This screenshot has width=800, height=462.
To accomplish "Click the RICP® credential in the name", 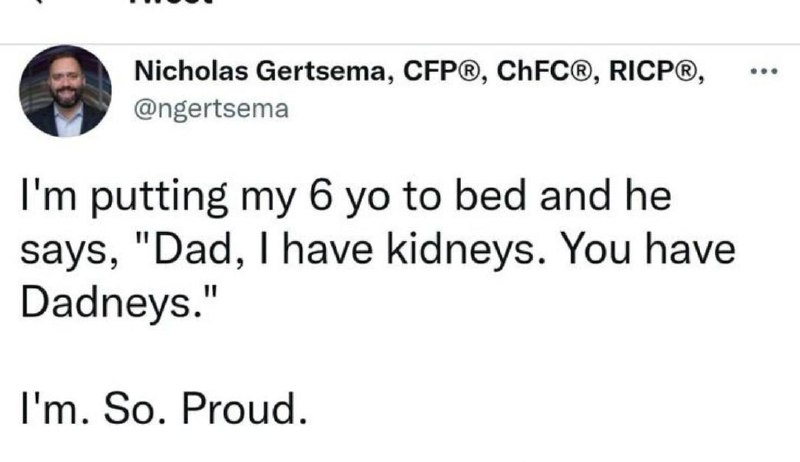I will (x=656, y=71).
